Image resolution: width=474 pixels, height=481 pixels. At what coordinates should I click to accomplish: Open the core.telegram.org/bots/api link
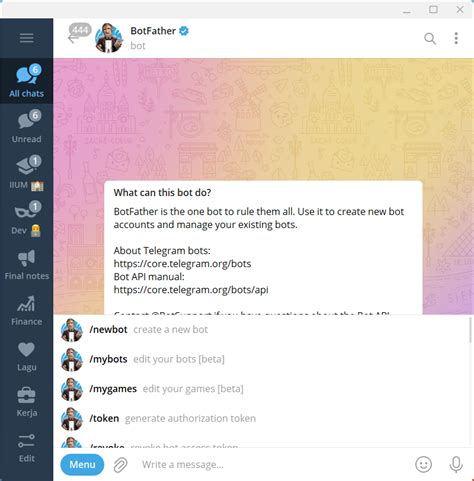pos(191,290)
